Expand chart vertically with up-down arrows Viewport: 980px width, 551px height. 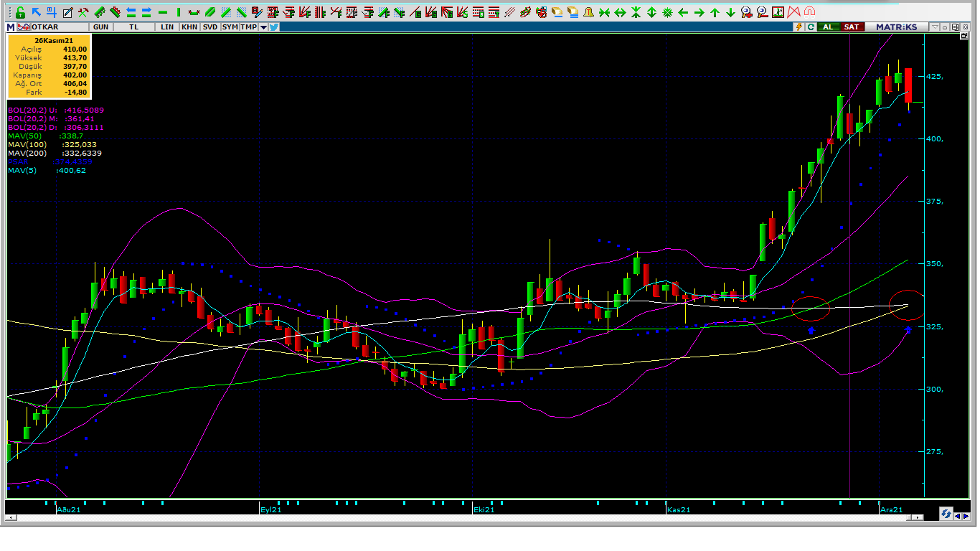click(651, 12)
